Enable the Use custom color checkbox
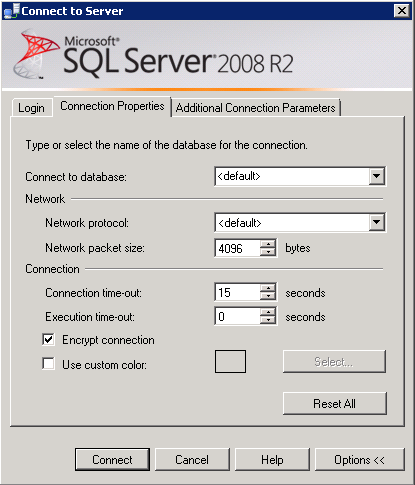Viewport: 415px width, 485px height. [x=49, y=364]
